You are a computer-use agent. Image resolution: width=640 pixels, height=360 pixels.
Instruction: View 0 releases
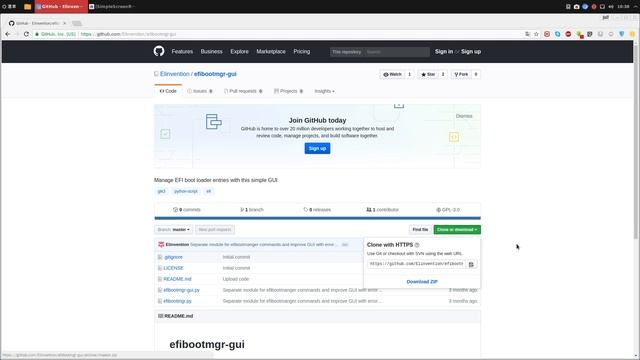pos(317,210)
